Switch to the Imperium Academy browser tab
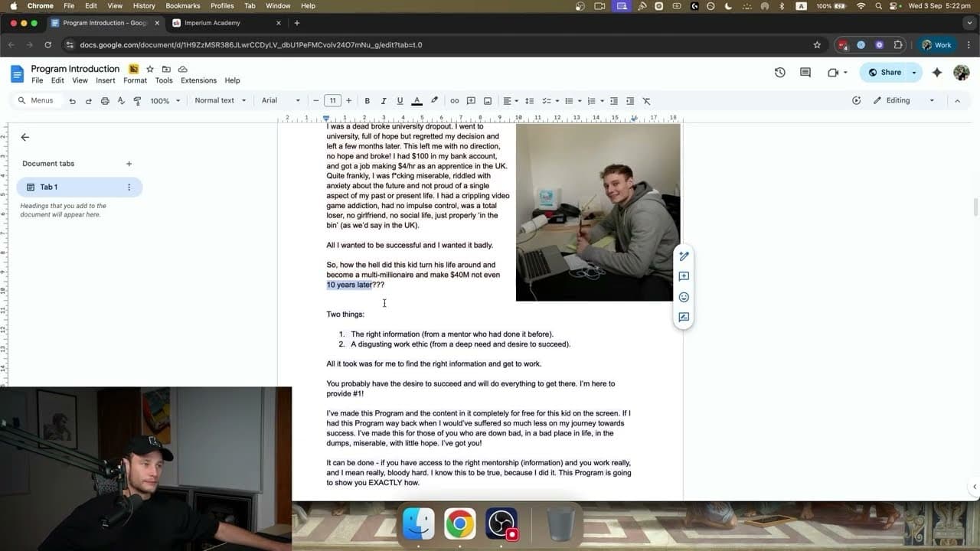This screenshot has width=980, height=551. coord(227,23)
